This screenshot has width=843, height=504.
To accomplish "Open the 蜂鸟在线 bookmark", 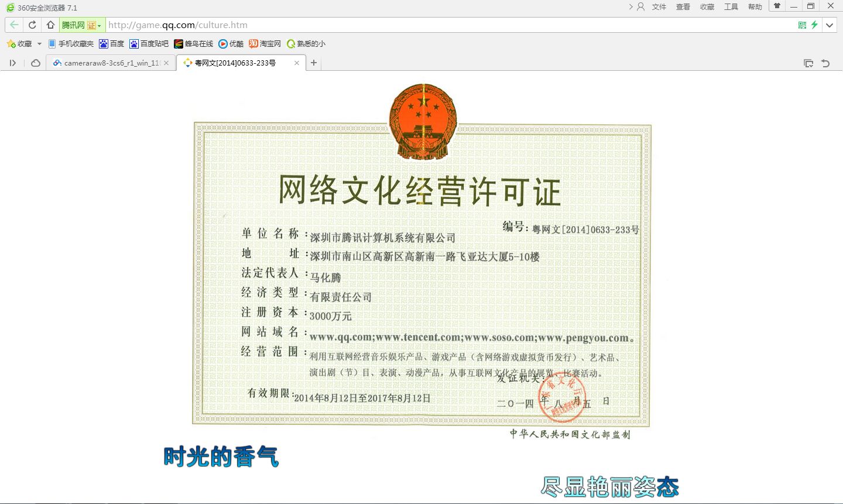I will [x=194, y=44].
